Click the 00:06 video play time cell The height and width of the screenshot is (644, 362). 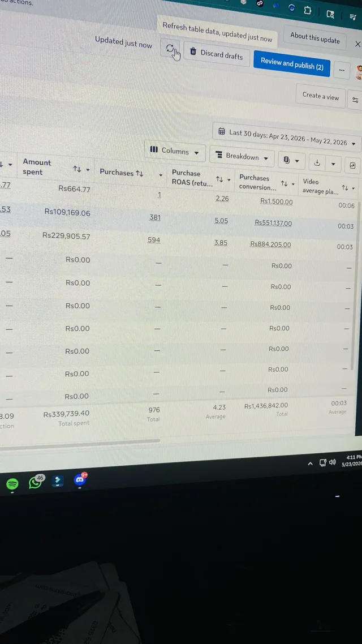coord(346,206)
